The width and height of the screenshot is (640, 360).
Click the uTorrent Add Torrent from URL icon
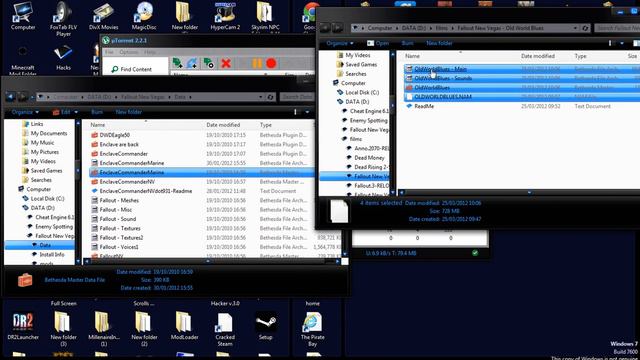point(192,63)
